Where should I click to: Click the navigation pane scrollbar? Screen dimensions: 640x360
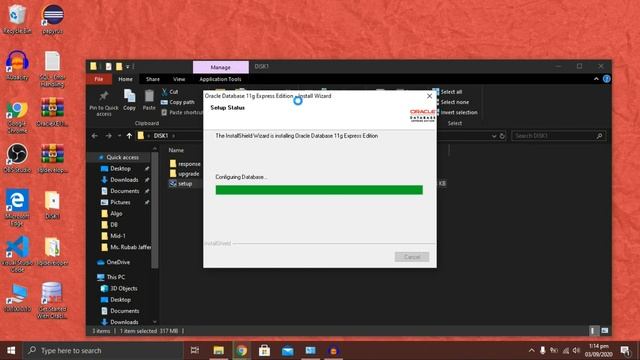point(155,210)
